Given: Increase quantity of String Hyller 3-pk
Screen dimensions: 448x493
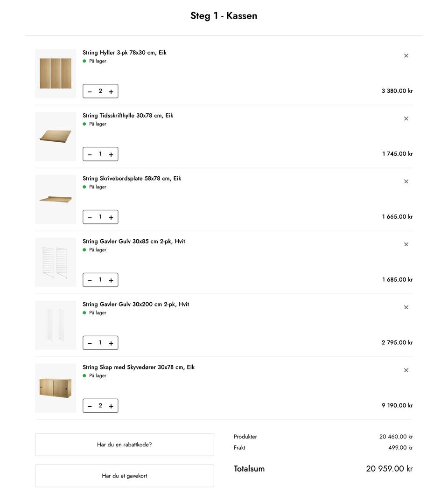Looking at the screenshot, I should pos(111,91).
